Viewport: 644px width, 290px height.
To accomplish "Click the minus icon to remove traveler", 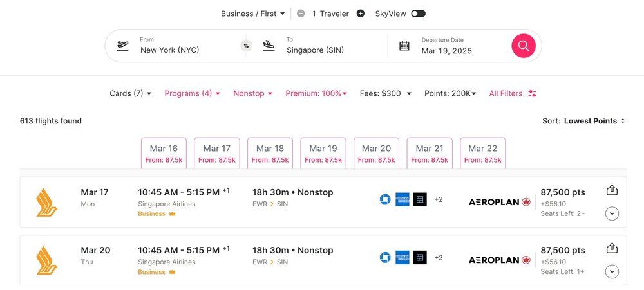I will coord(301,14).
